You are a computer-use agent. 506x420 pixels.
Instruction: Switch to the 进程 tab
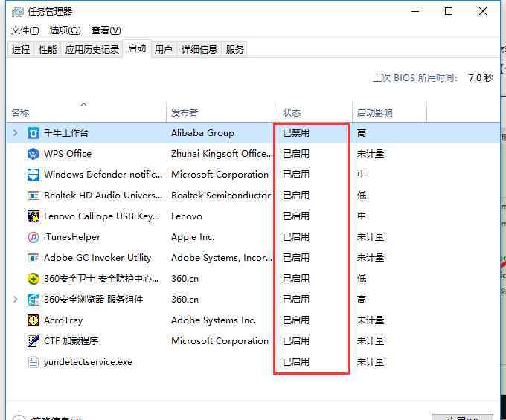(x=21, y=49)
